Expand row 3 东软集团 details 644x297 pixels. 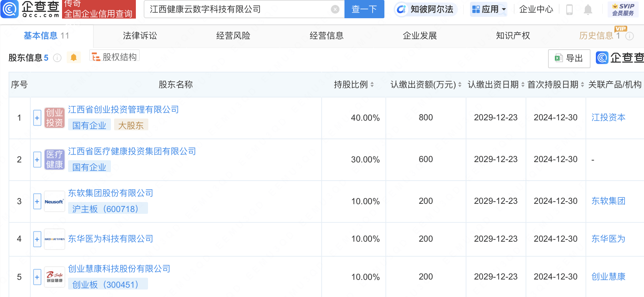pyautogui.click(x=37, y=201)
